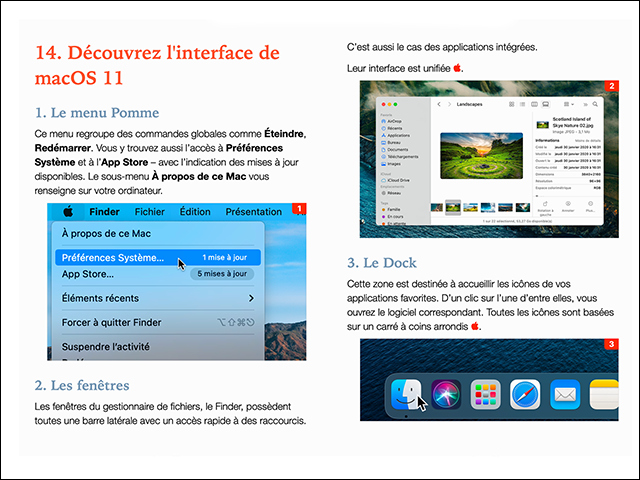Switch Finder window to icon grid view
The image size is (640, 480).
(x=510, y=103)
